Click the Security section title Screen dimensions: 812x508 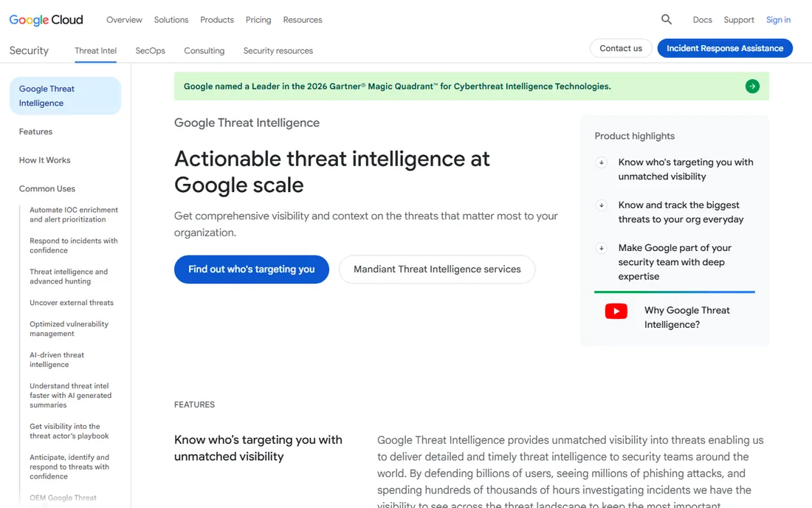(x=29, y=51)
